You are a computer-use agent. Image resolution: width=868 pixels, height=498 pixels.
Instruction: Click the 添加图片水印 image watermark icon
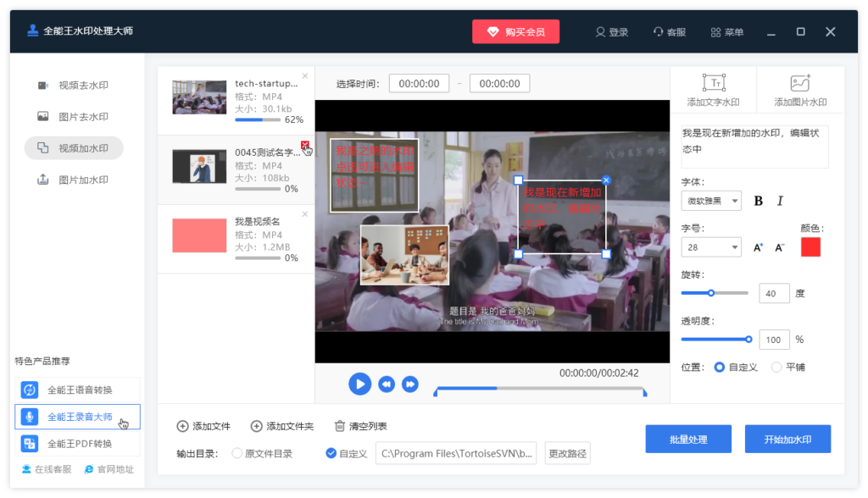(800, 83)
